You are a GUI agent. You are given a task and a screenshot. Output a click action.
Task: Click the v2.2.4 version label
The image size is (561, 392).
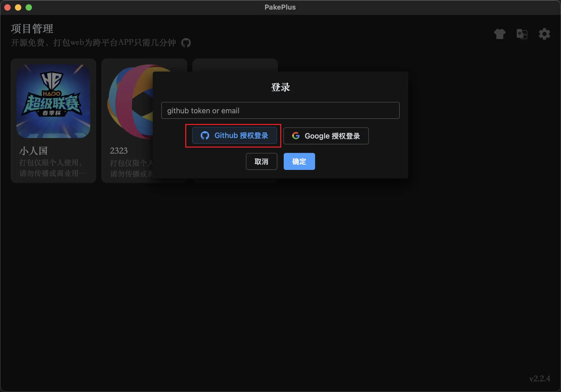540,378
